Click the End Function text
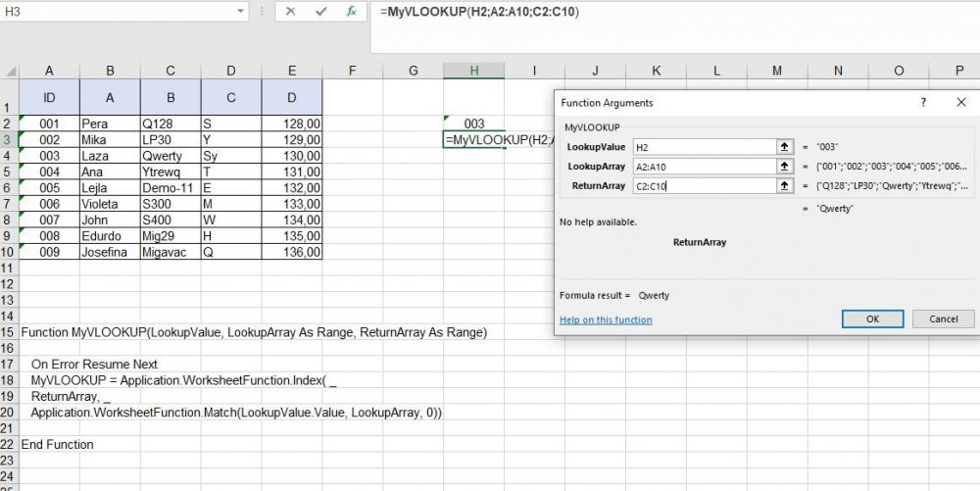The height and width of the screenshot is (491, 980). click(58, 445)
